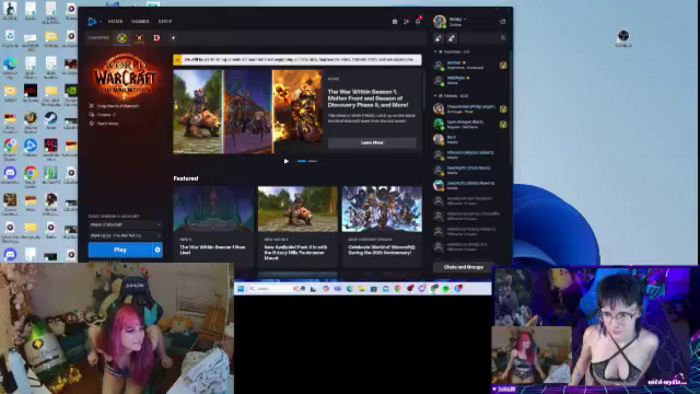Viewport: 700px width, 394px height.
Task: Open the gift icon in top bar
Action: click(x=395, y=21)
